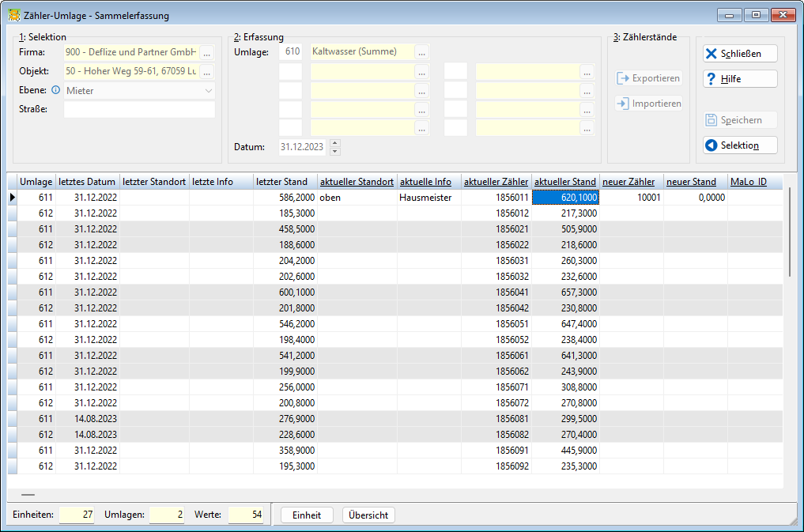Click into the Straße input field
Image resolution: width=804 pixels, height=532 pixels.
pyautogui.click(x=139, y=109)
